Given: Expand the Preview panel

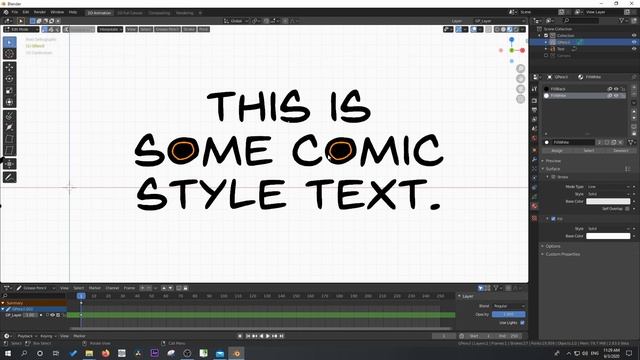Looking at the screenshot, I should [x=553, y=161].
